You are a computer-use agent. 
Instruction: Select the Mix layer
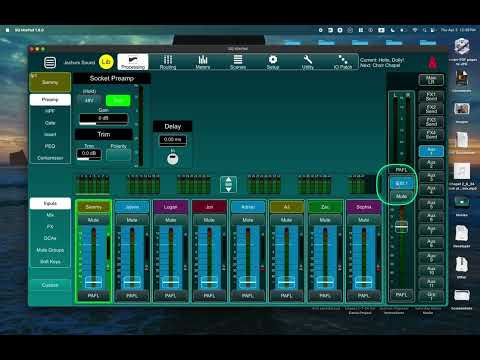coord(50,215)
